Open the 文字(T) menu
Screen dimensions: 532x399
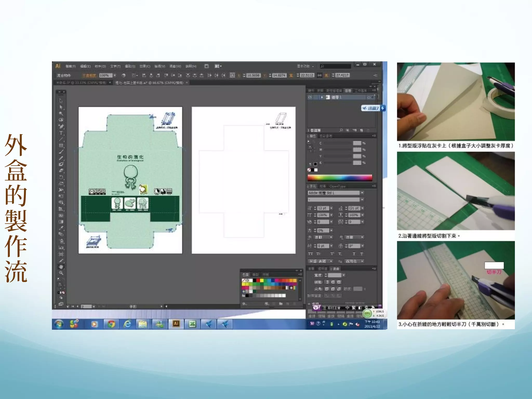[x=115, y=66]
